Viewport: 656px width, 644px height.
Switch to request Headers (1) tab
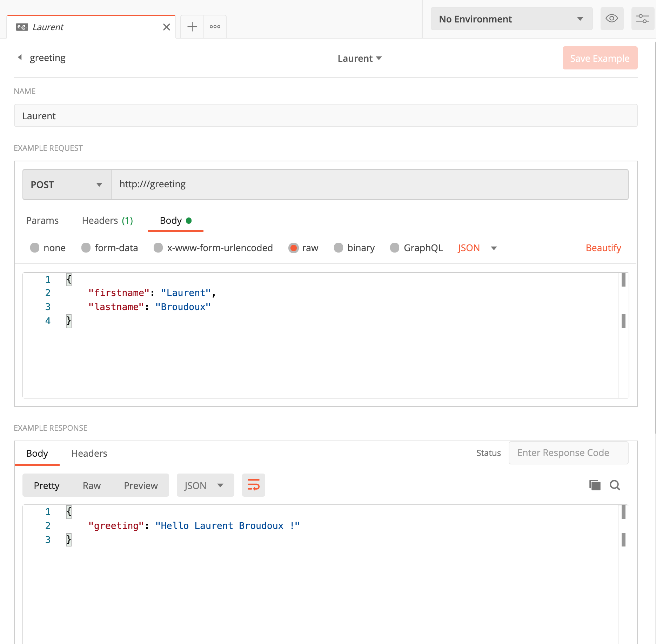[107, 221]
